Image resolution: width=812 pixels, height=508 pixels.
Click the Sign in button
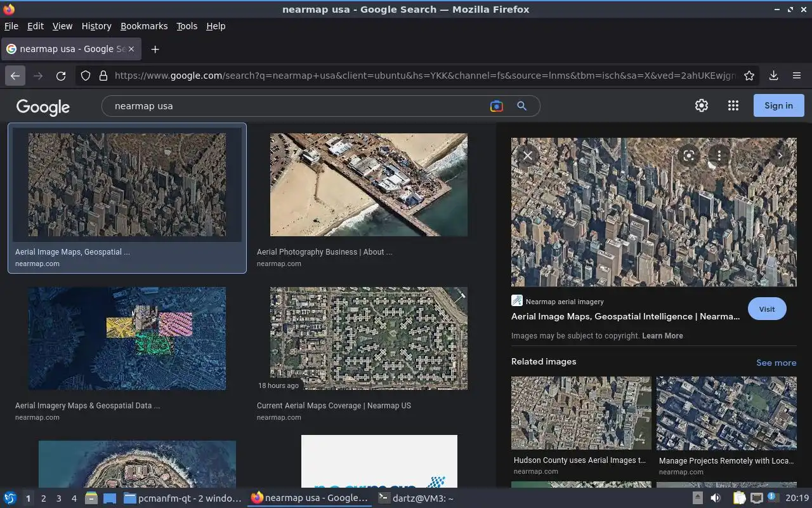[x=779, y=105]
